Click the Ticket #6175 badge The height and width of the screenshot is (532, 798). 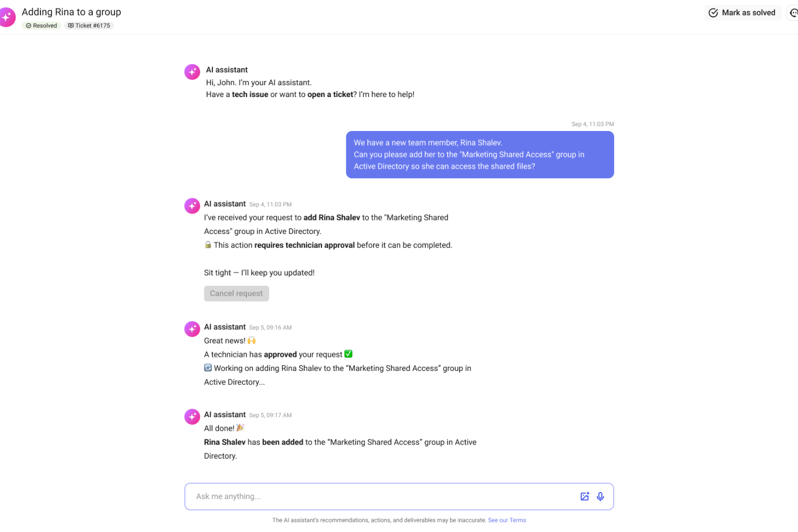[x=89, y=25]
